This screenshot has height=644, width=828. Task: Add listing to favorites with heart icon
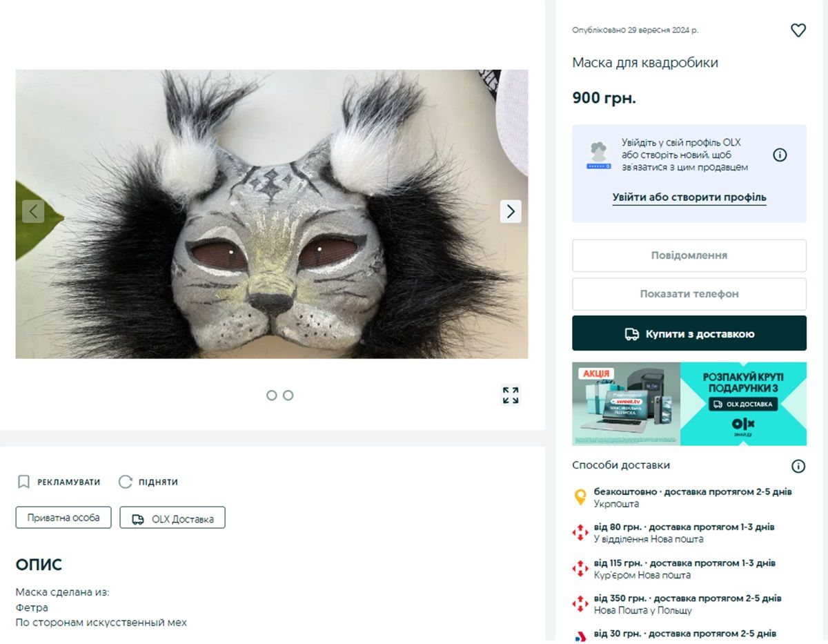tap(798, 30)
